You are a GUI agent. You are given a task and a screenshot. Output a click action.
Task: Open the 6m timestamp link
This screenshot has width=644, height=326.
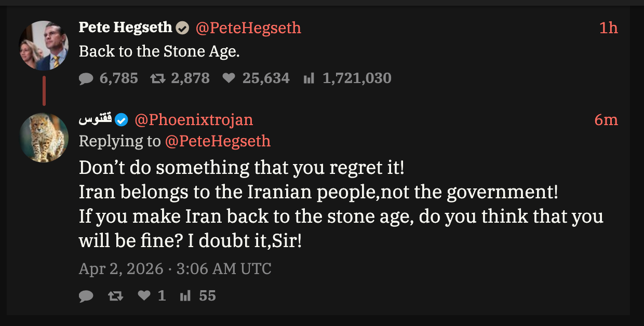click(606, 120)
